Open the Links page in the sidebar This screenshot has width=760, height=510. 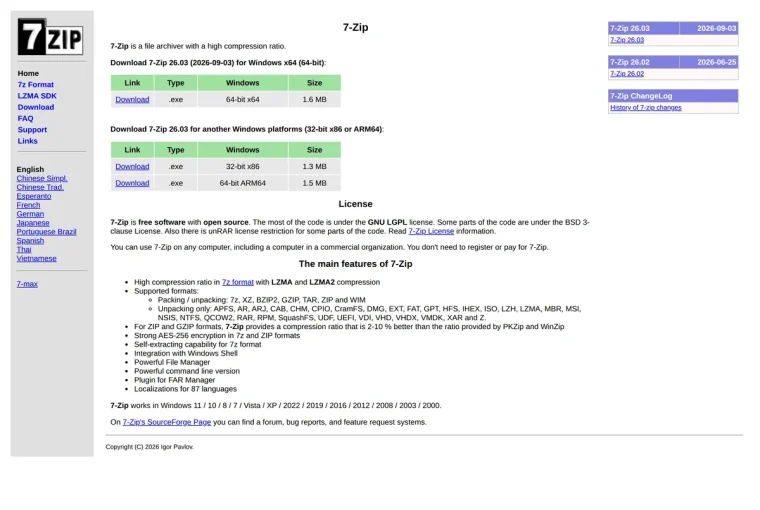point(27,141)
